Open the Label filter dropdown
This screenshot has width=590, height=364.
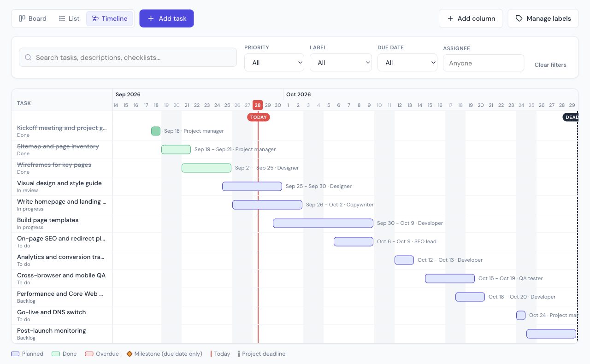pyautogui.click(x=341, y=63)
